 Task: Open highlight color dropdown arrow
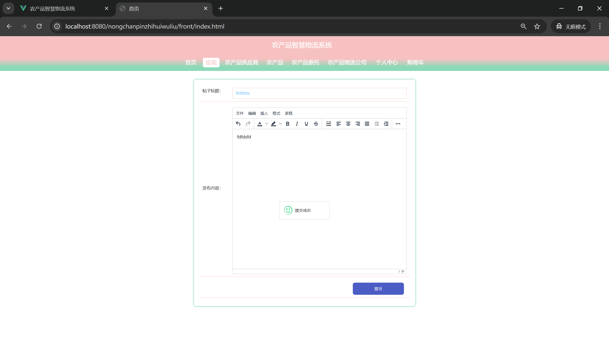coord(280,124)
